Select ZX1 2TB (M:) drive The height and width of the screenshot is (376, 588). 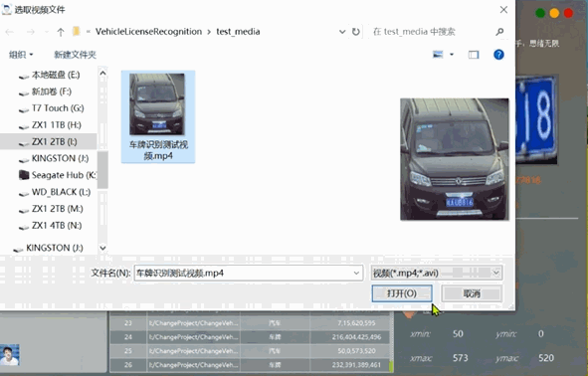[58, 209]
